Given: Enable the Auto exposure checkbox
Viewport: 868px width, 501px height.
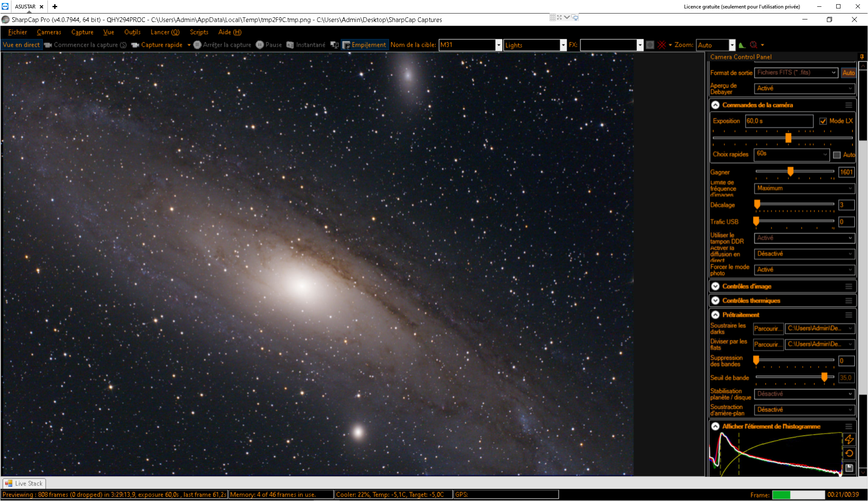Looking at the screenshot, I should coord(837,155).
